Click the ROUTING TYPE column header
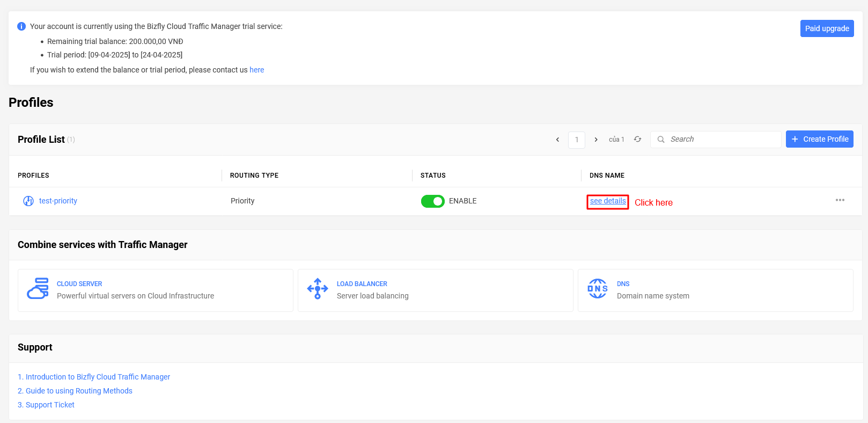Screen dimensions: 868x423 coord(254,176)
